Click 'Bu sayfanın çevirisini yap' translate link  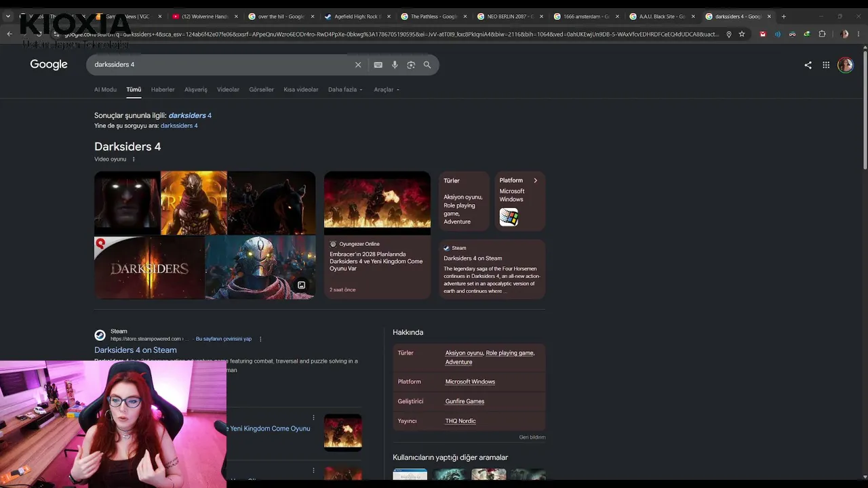(x=224, y=339)
